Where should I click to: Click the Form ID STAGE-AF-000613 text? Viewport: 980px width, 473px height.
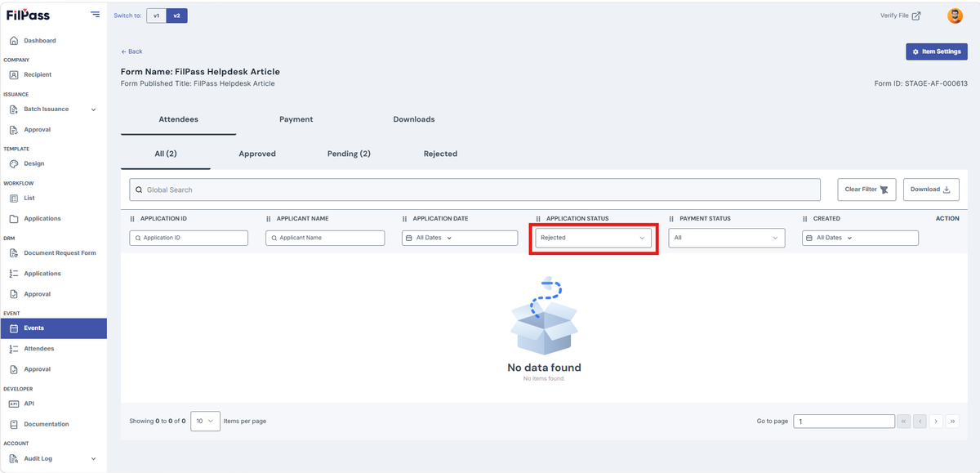coord(920,83)
